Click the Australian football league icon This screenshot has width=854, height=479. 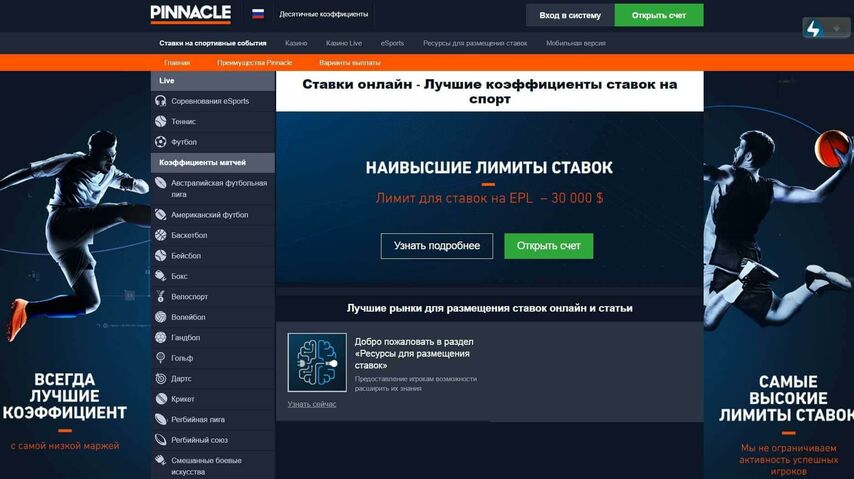tap(161, 183)
